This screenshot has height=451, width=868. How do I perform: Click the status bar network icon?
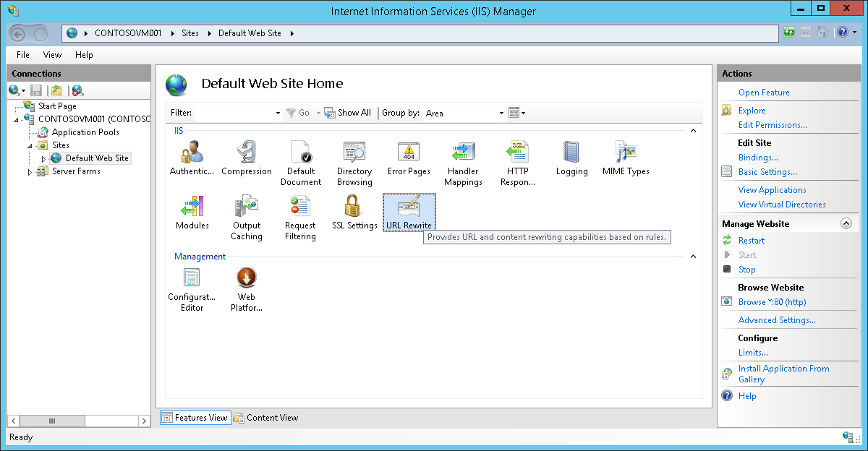coord(848,437)
